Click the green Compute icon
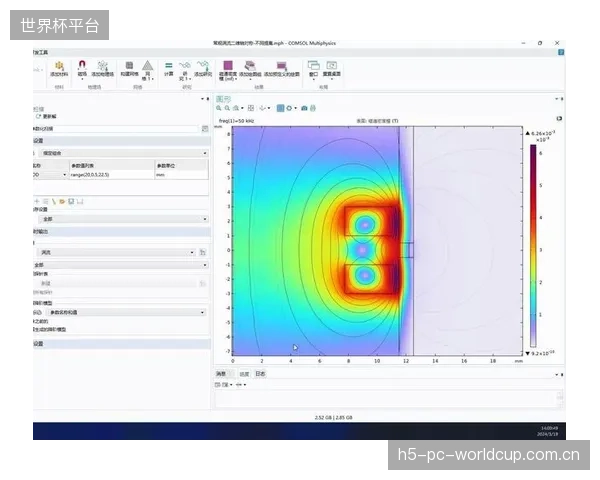This screenshot has height=480, width=600. click(168, 65)
